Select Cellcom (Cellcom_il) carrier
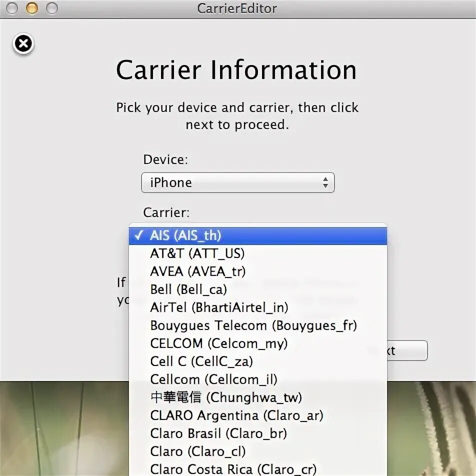Screen dimensions: 476x476 point(257,379)
